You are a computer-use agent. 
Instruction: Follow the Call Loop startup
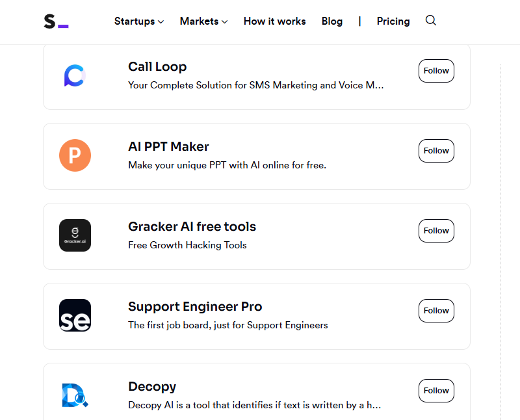point(436,71)
